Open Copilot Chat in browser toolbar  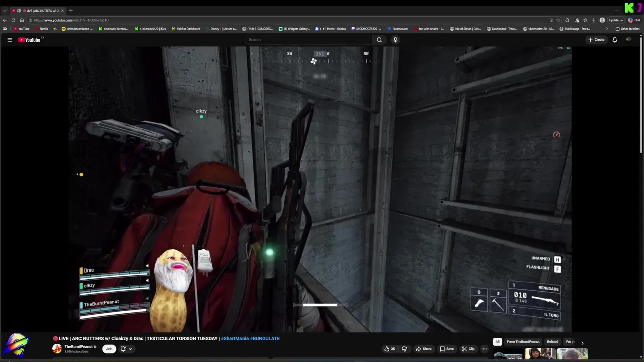pos(633,20)
